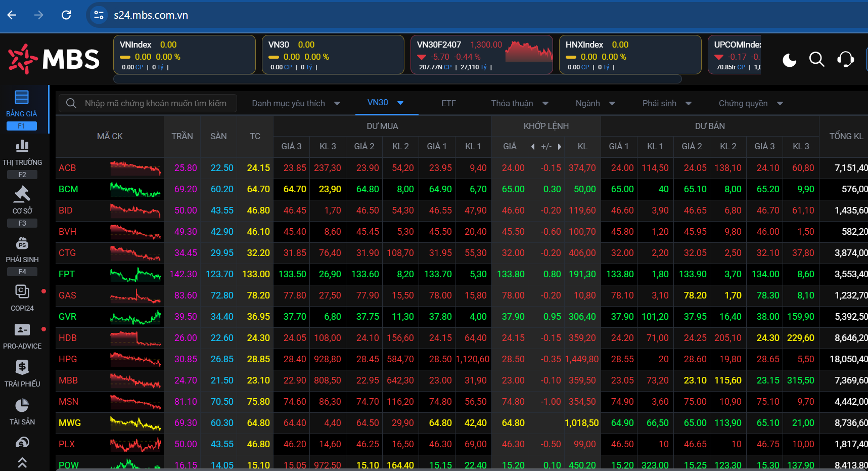Click the HNXIndex index card
Viewport: 868px width, 471px height.
pos(630,55)
